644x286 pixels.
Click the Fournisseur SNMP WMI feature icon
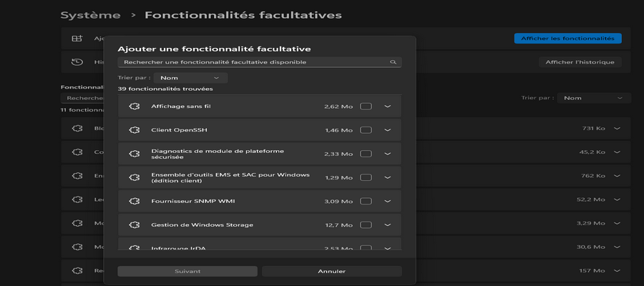tap(133, 201)
